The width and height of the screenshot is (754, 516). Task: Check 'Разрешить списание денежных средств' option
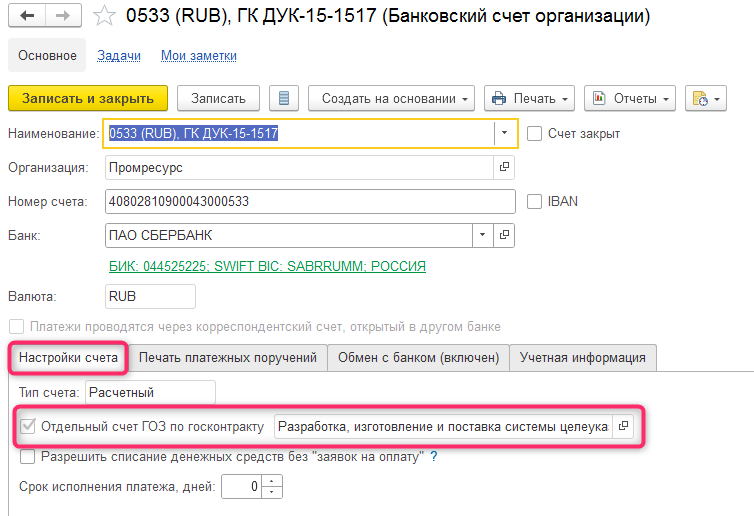[28, 457]
